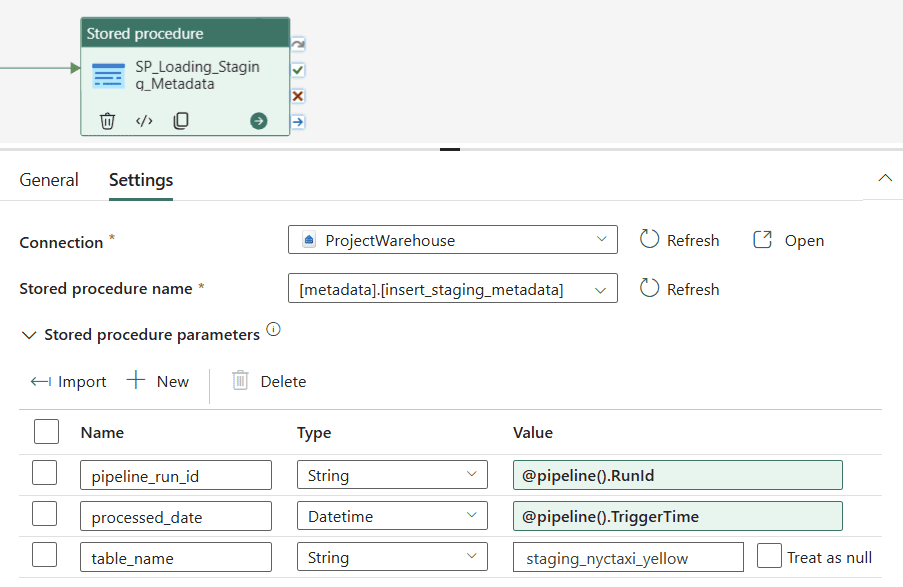Screen dimensions: 903x587
Task: View activity code with the </> icon
Action: 144,121
